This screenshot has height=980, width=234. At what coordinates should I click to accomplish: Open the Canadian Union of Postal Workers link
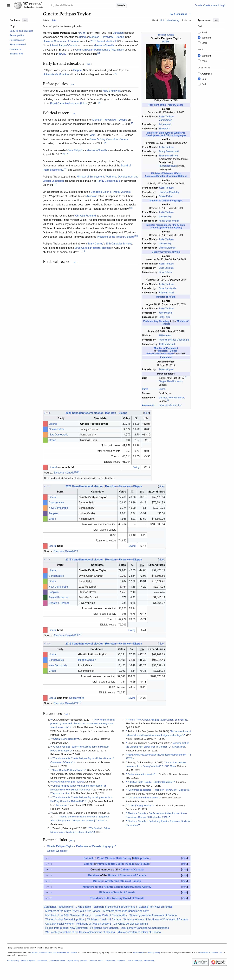110,192
